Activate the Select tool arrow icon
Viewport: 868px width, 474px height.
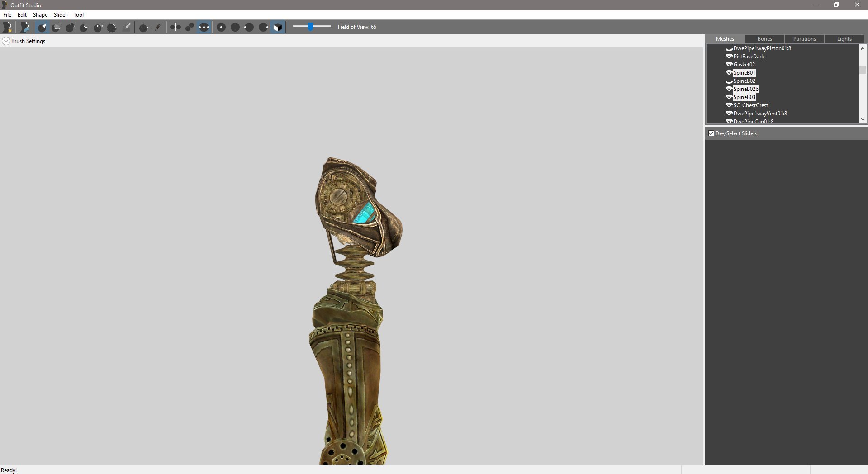point(43,27)
